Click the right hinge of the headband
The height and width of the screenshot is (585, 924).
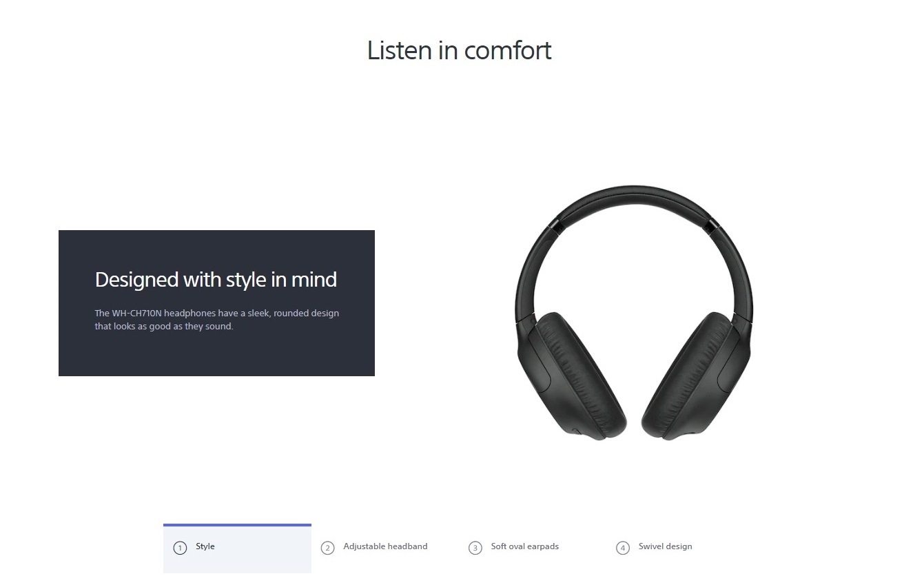(711, 224)
